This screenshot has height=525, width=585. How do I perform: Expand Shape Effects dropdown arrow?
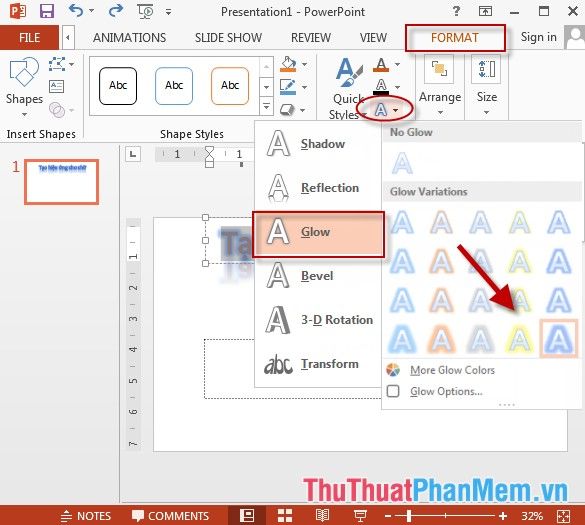pos(303,110)
